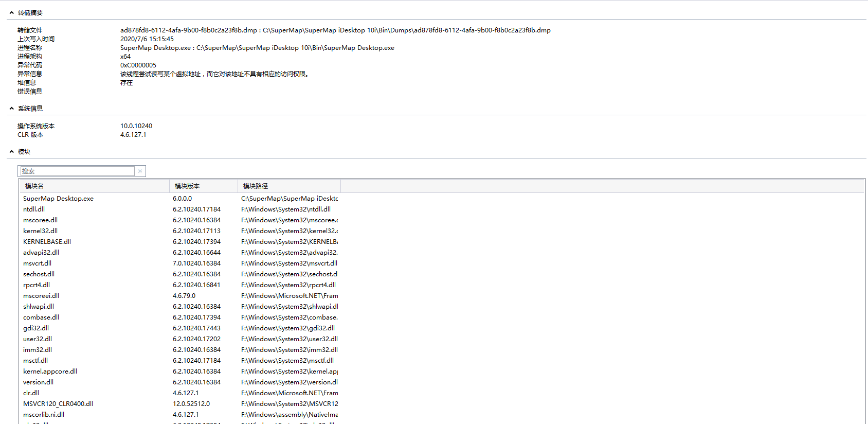
Task: Click version 4.6.79.0 cell
Action: click(184, 296)
